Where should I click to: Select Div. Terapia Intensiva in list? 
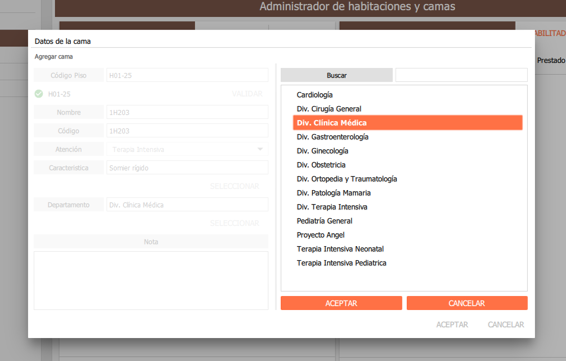tap(332, 207)
